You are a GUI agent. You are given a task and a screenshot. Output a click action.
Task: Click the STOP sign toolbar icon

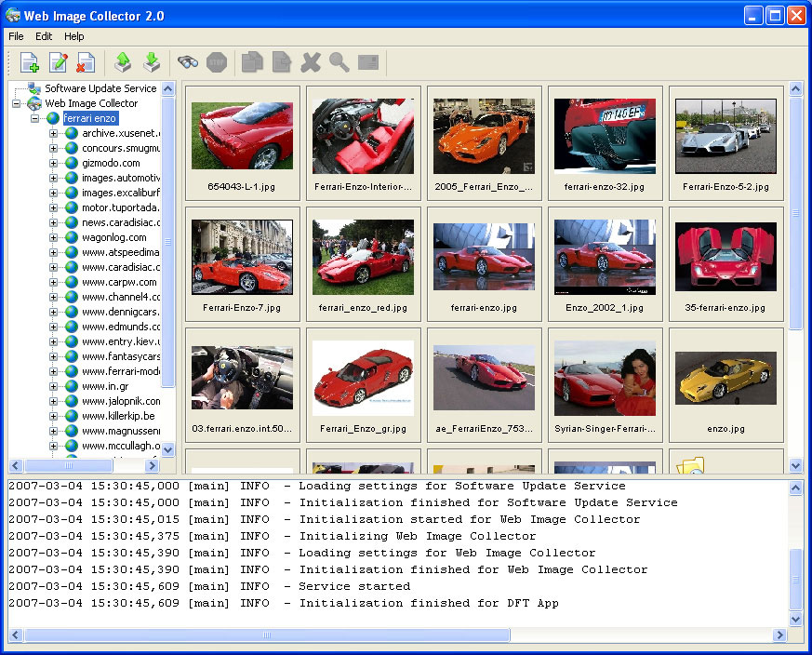click(217, 63)
